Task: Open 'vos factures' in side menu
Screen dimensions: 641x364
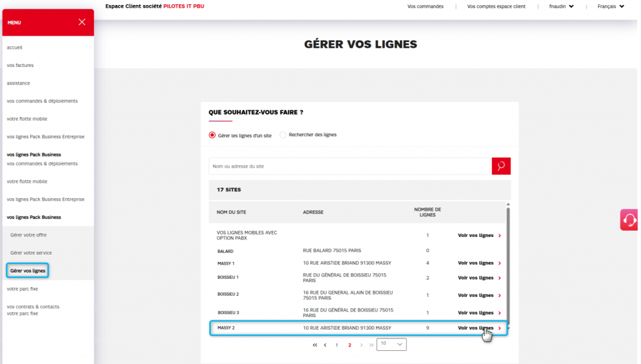Action: [20, 65]
